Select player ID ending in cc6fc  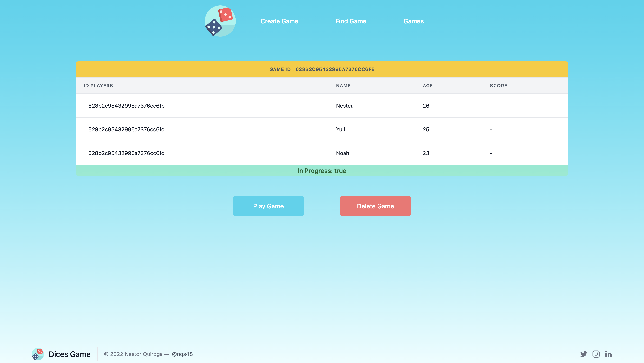point(126,129)
